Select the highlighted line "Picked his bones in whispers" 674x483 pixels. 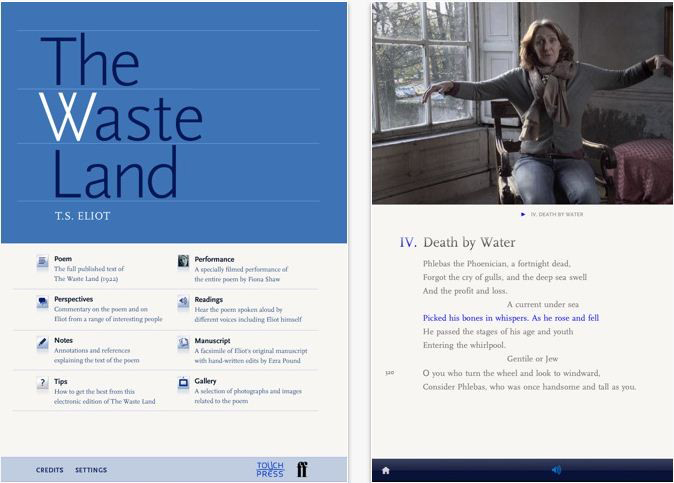pos(511,318)
